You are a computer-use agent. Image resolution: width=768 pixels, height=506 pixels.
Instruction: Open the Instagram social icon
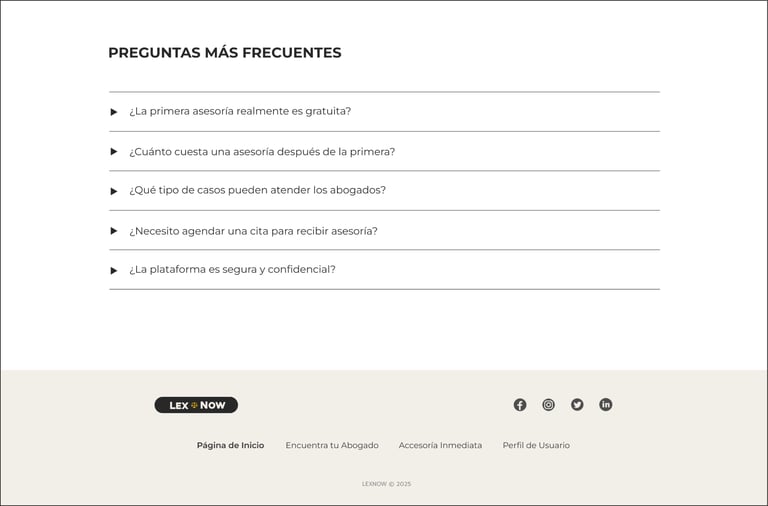tap(548, 405)
